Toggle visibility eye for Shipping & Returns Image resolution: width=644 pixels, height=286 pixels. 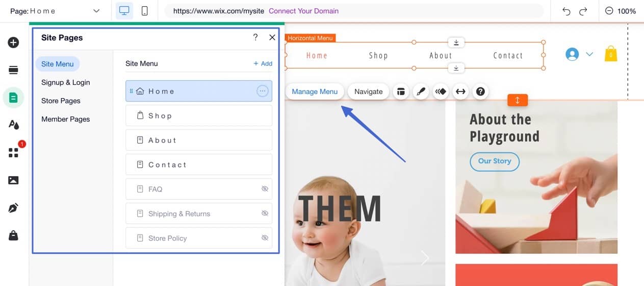pyautogui.click(x=265, y=213)
